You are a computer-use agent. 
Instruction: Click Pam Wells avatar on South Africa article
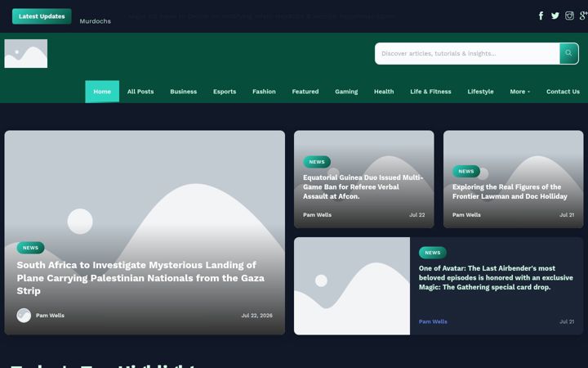(x=24, y=316)
